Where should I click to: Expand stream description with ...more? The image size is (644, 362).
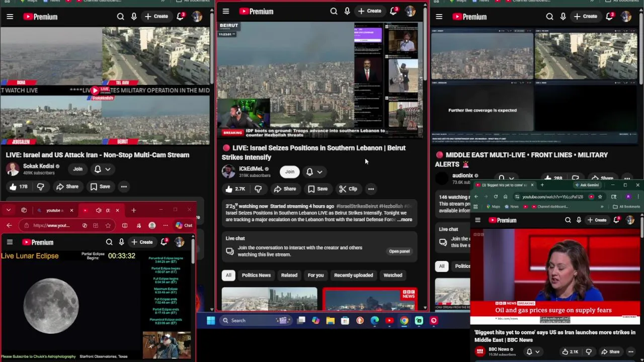405,220
